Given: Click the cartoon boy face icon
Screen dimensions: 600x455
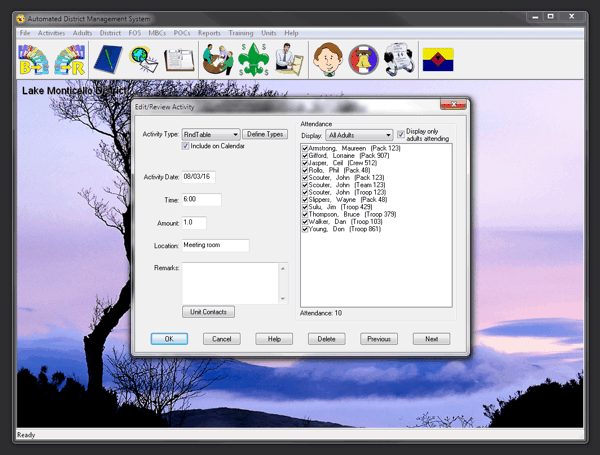Looking at the screenshot, I should coord(328,60).
